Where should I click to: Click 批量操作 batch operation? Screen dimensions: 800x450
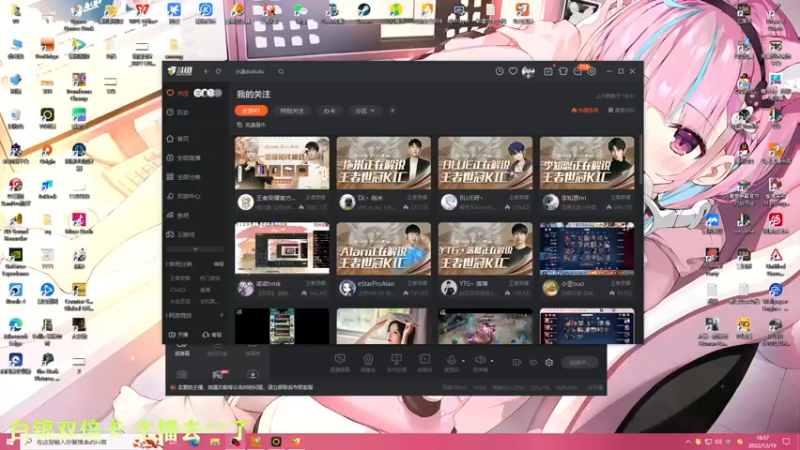[252, 125]
